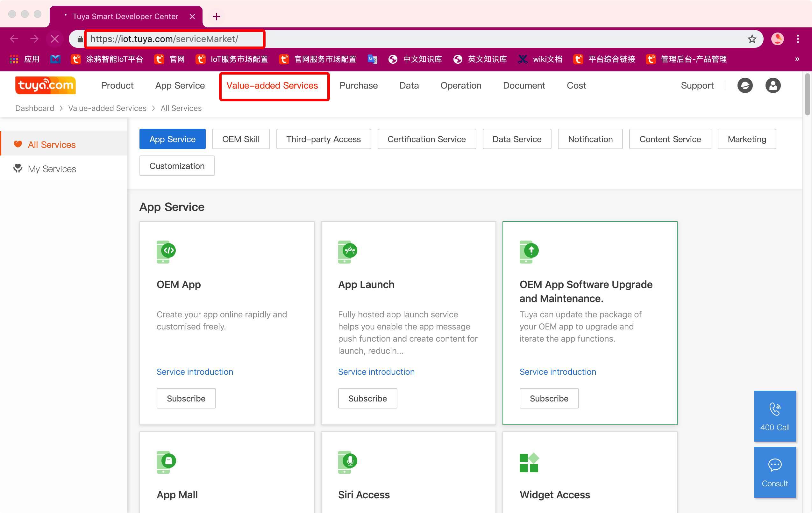
Task: Open the 管理后台-产品管理 bookmark
Action: (x=686, y=59)
